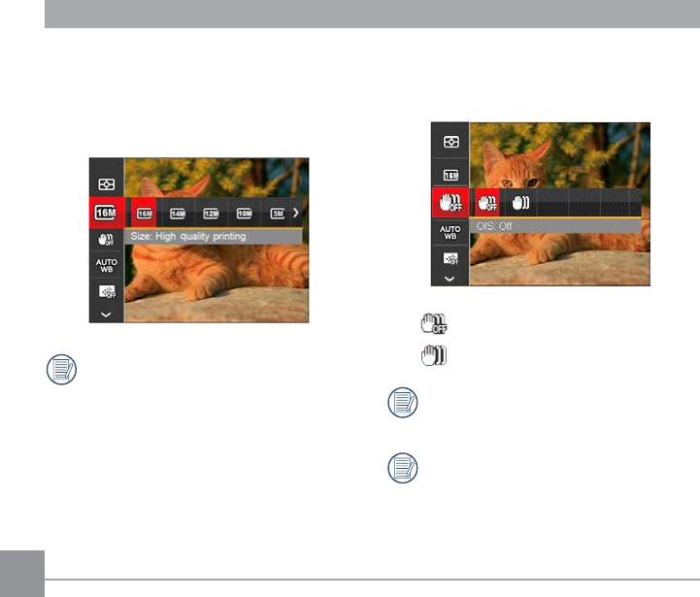The image size is (700, 597).
Task: Open AUTO WB setting in left camera menu
Action: pos(106,266)
